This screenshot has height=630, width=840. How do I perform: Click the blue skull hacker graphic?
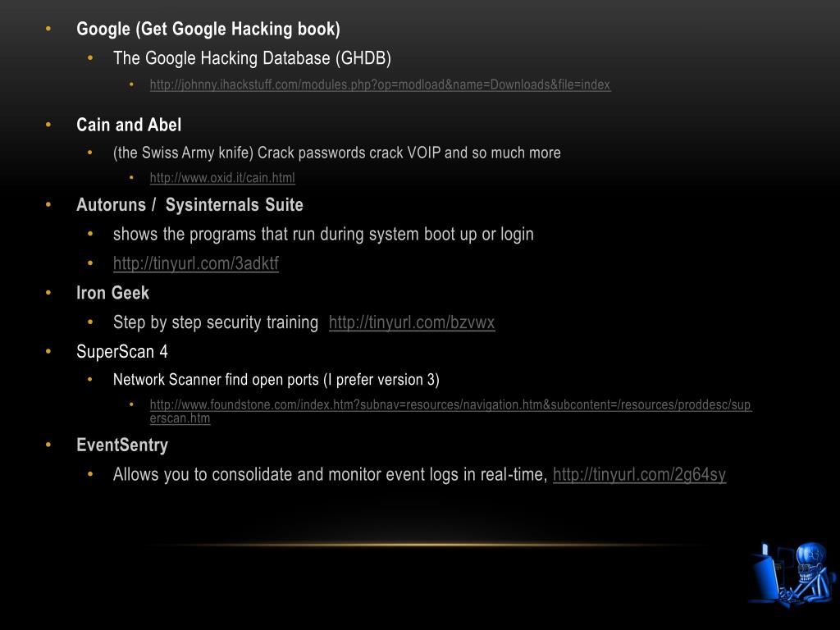click(793, 574)
